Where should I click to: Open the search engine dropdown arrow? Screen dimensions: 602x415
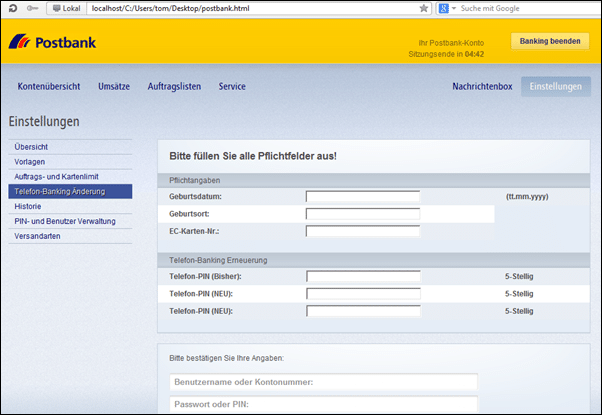point(454,8)
